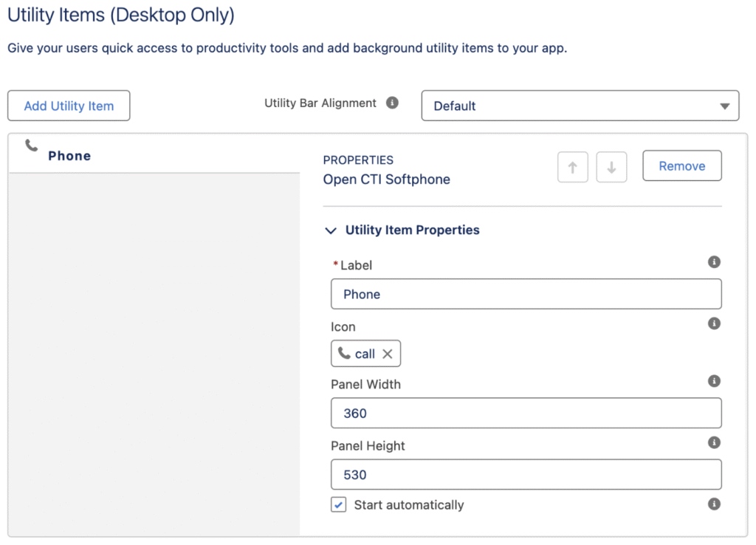This screenshot has width=756, height=545.
Task: Clear the selected call icon with X
Action: tap(388, 354)
